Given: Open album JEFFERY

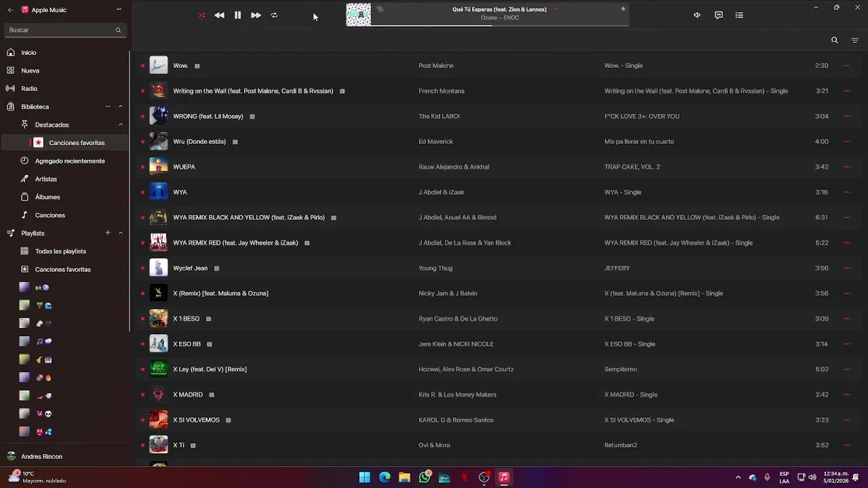Looking at the screenshot, I should [617, 268].
